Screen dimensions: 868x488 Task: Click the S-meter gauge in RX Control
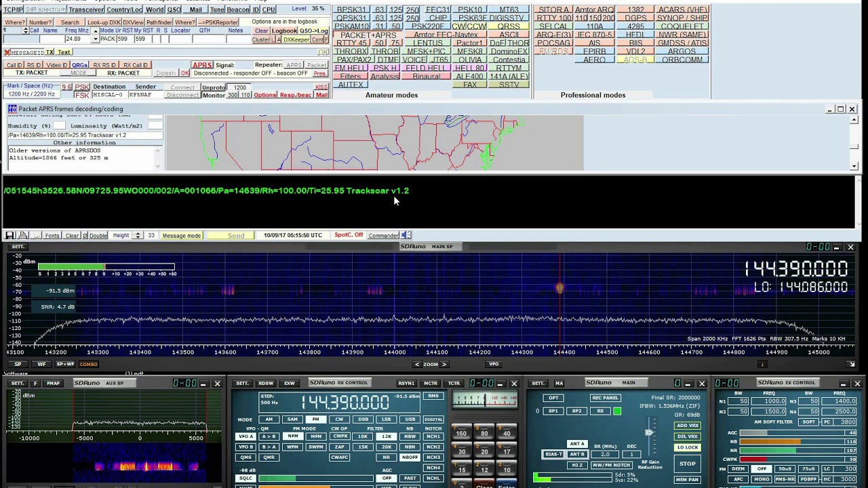click(484, 400)
